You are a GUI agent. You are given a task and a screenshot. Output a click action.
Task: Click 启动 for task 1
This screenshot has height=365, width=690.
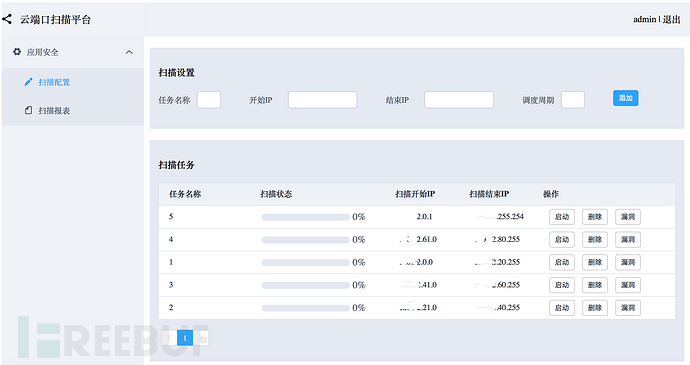tap(562, 262)
